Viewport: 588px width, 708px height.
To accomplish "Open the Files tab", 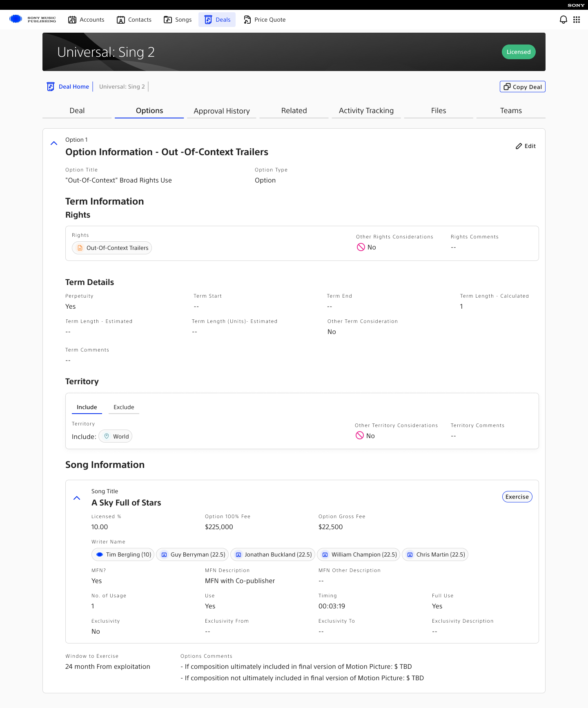I will pos(439,111).
